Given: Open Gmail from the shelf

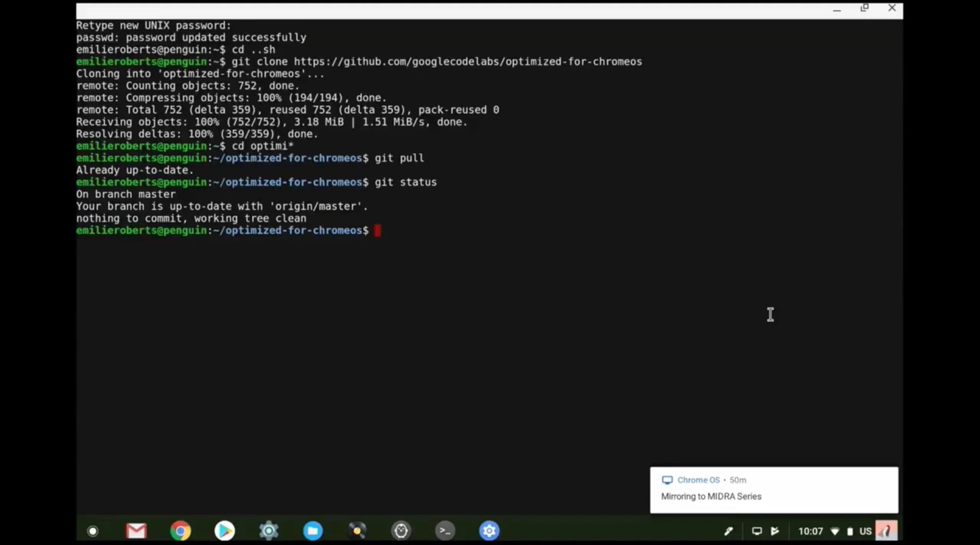Looking at the screenshot, I should point(136,531).
